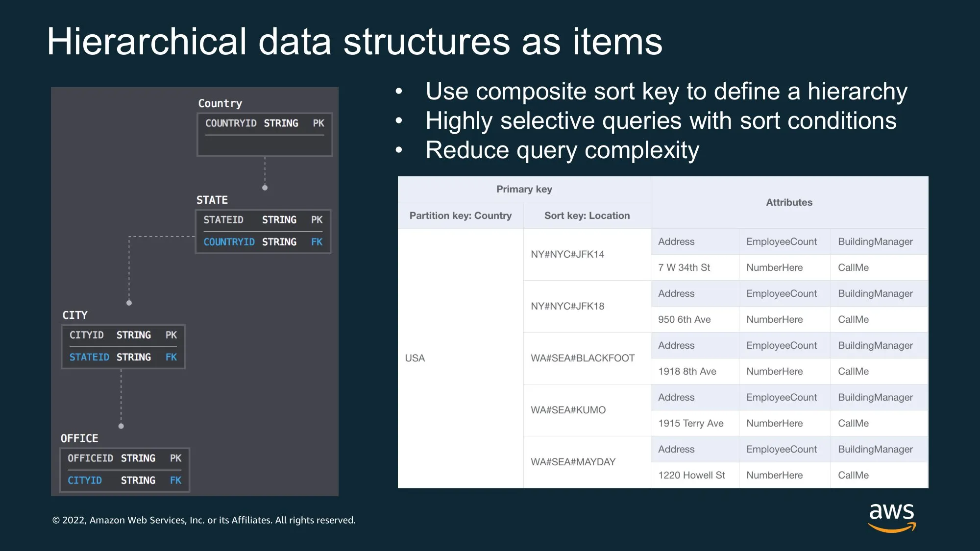Select the STATE table title

coord(212,200)
